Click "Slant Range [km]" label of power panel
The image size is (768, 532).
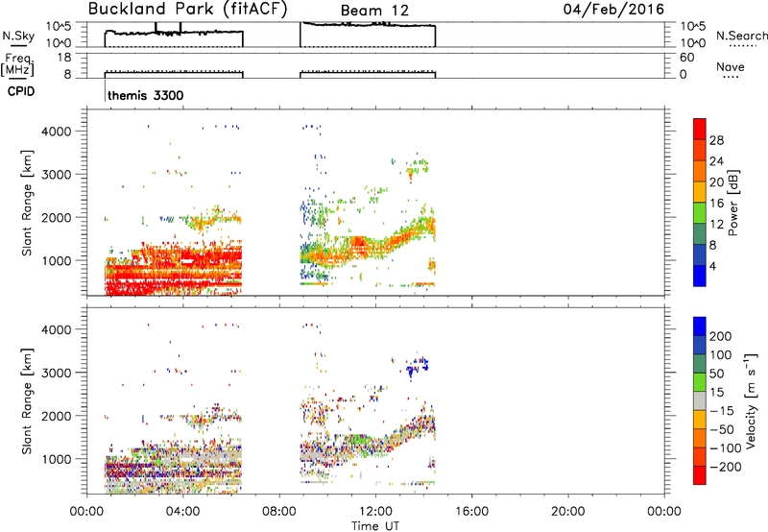tap(27, 203)
